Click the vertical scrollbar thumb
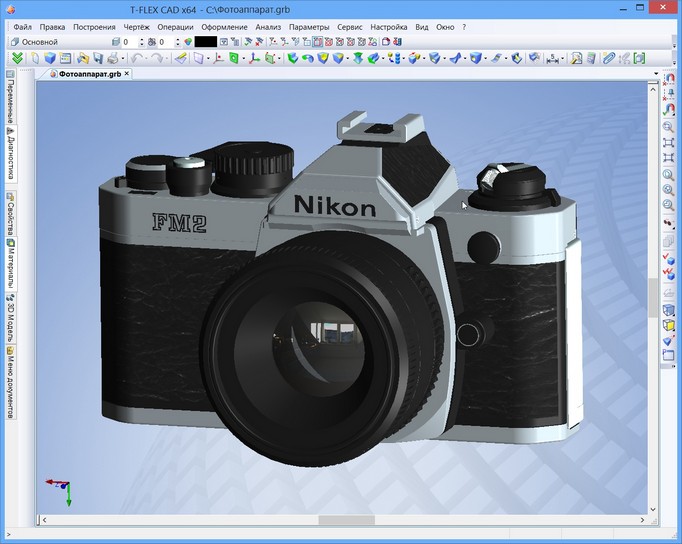 click(x=653, y=298)
